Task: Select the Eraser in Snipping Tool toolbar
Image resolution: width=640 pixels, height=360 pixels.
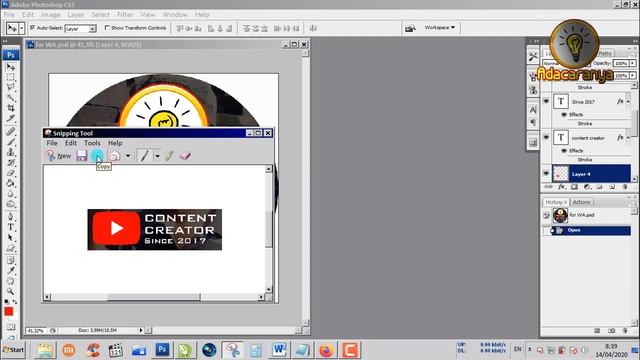Action: pyautogui.click(x=185, y=156)
